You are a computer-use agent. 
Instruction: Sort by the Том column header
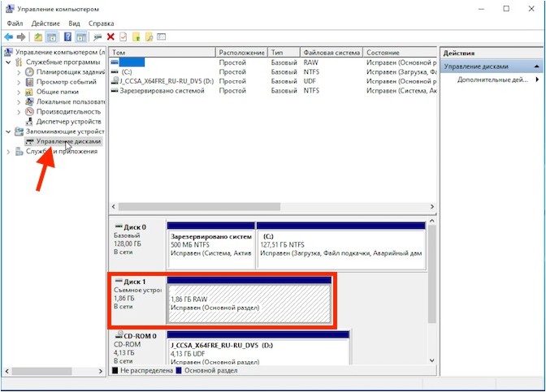click(162, 53)
